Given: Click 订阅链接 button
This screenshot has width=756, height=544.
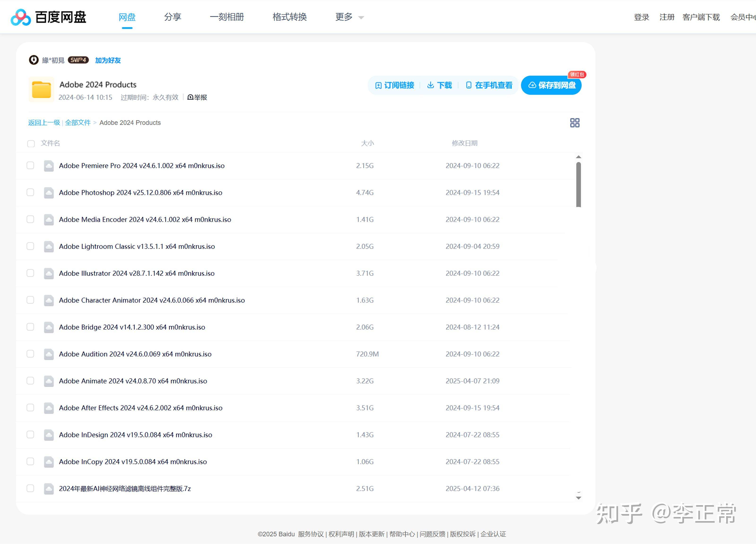Looking at the screenshot, I should [x=395, y=86].
